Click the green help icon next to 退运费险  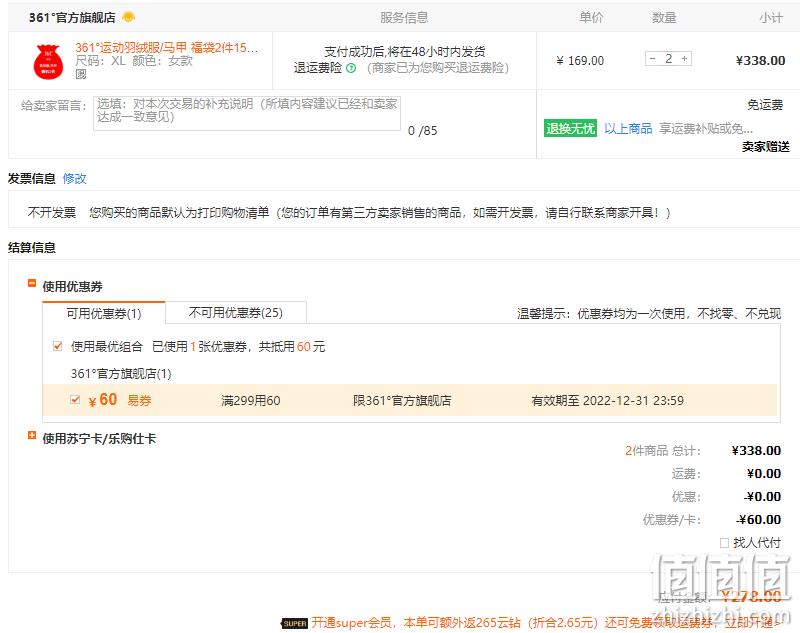[351, 68]
